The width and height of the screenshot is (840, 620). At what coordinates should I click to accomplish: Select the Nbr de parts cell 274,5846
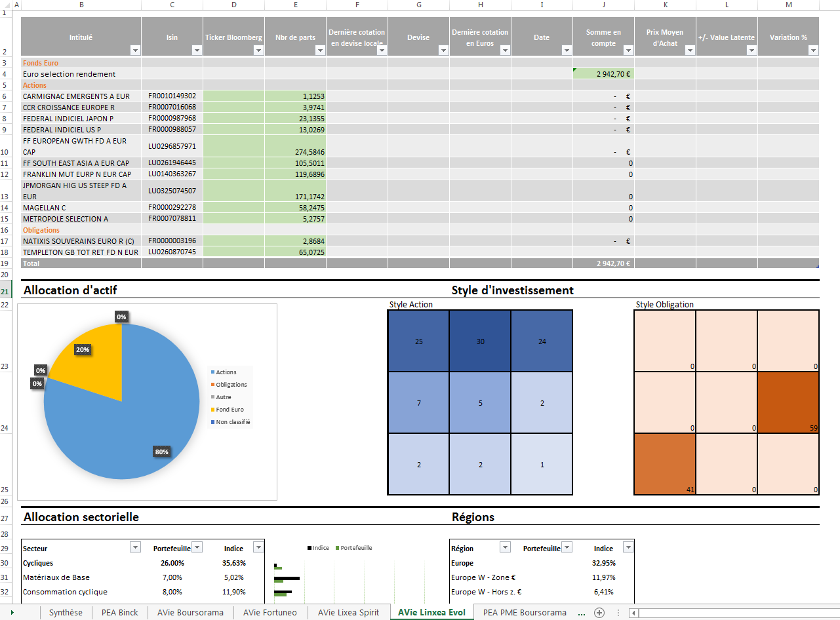[296, 146]
